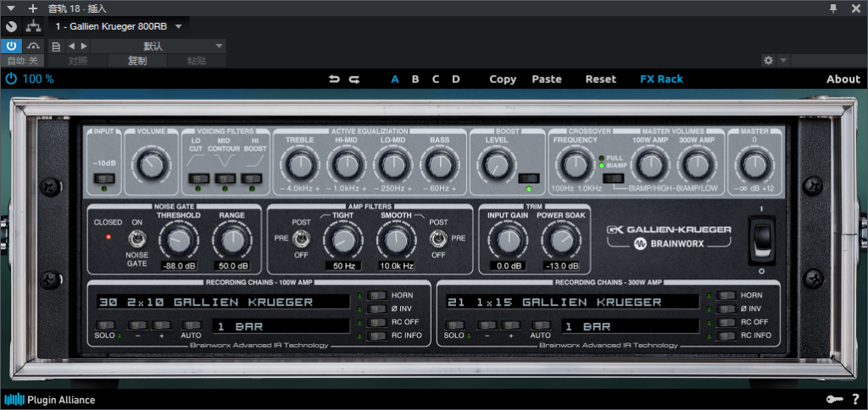Select settings bank D

[455, 79]
